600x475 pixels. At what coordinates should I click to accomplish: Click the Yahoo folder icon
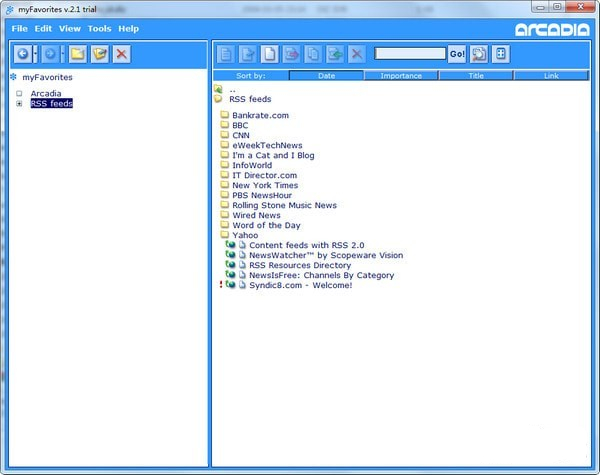click(x=225, y=234)
